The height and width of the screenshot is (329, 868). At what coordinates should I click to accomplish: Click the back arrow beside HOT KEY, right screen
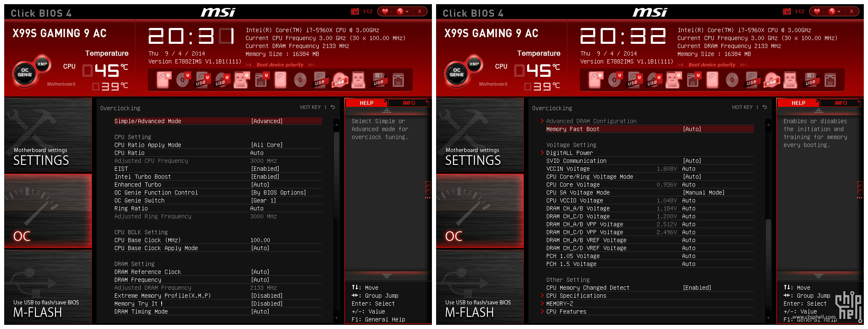point(765,107)
